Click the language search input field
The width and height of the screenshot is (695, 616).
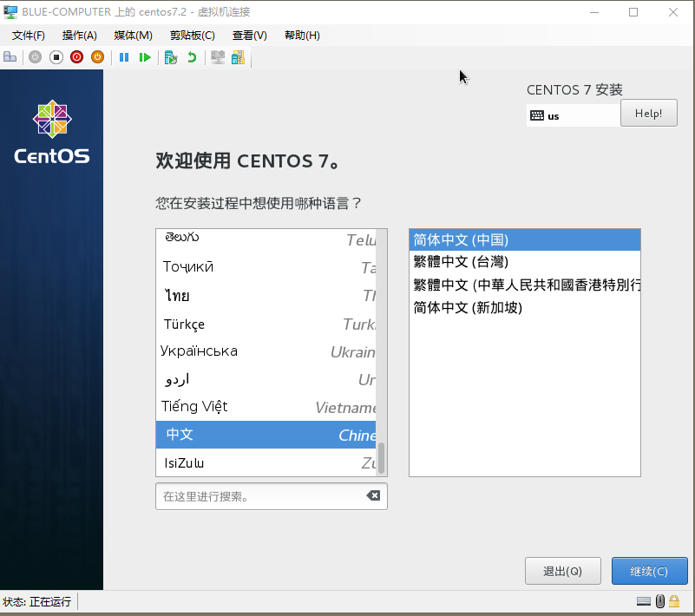click(260, 495)
